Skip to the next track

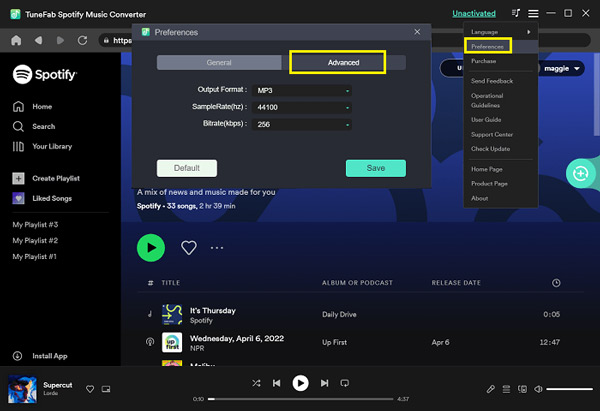324,383
